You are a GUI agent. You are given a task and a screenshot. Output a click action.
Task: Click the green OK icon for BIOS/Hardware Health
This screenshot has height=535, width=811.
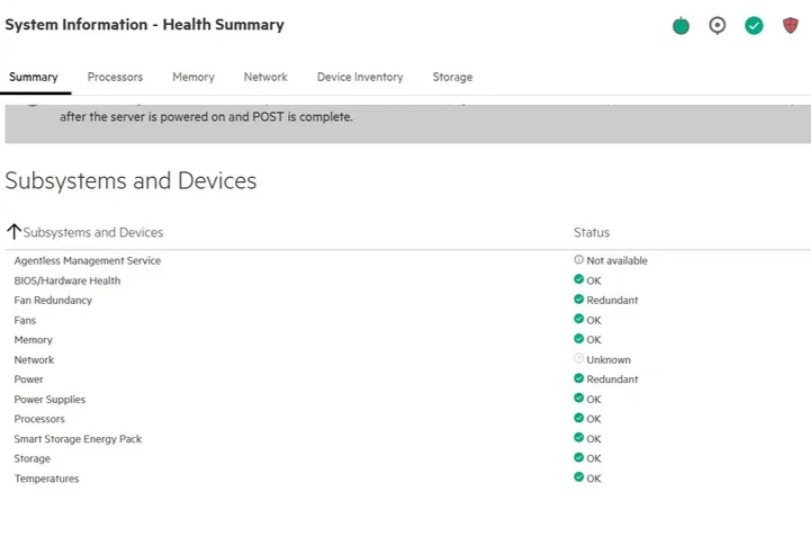tap(578, 280)
